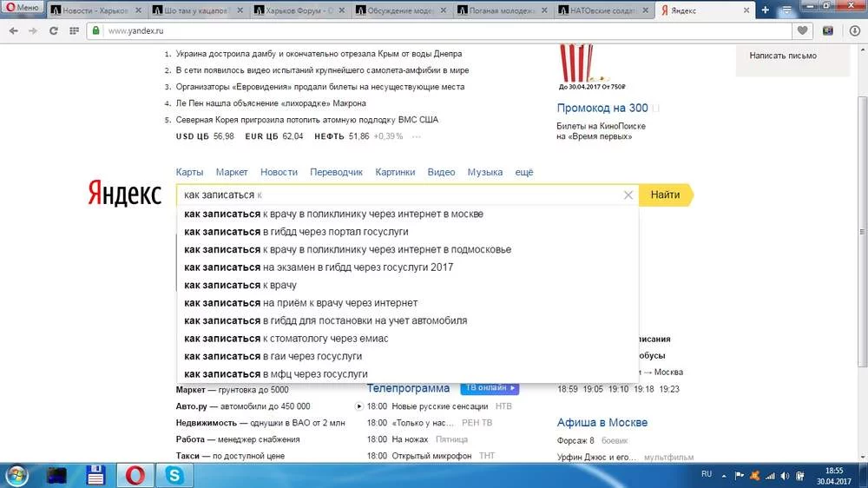Open a new tab with the plus button
This screenshot has width=868, height=488.
coord(765,10)
